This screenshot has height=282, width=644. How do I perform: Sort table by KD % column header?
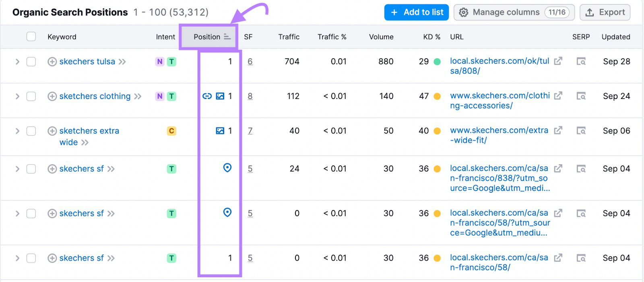coord(431,37)
